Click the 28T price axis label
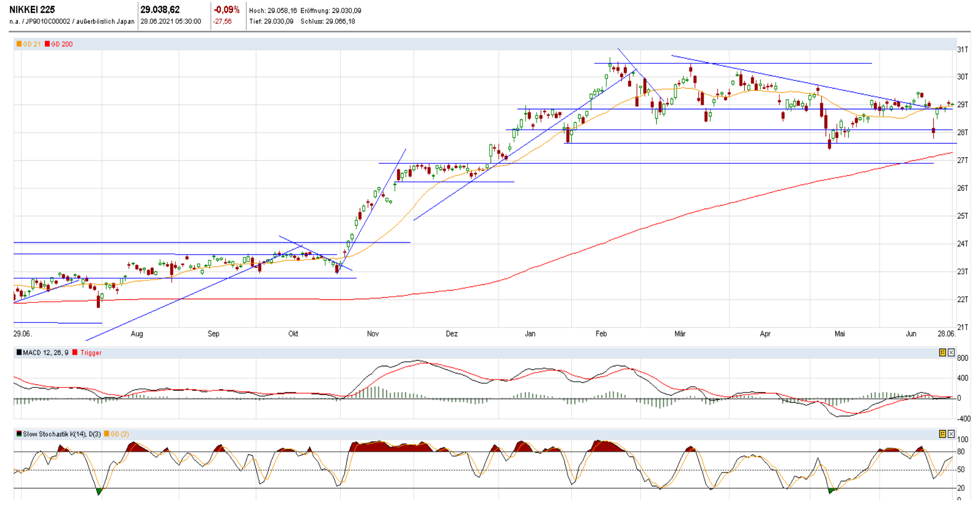980x509 pixels. click(962, 132)
